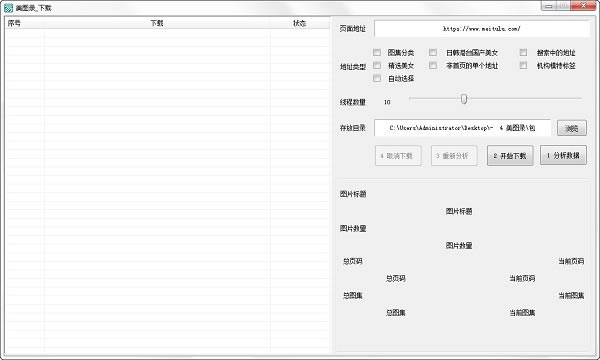This screenshot has height=360, width=600.
Task: Select the 非首页的单个地址 checkbox
Action: [433, 65]
